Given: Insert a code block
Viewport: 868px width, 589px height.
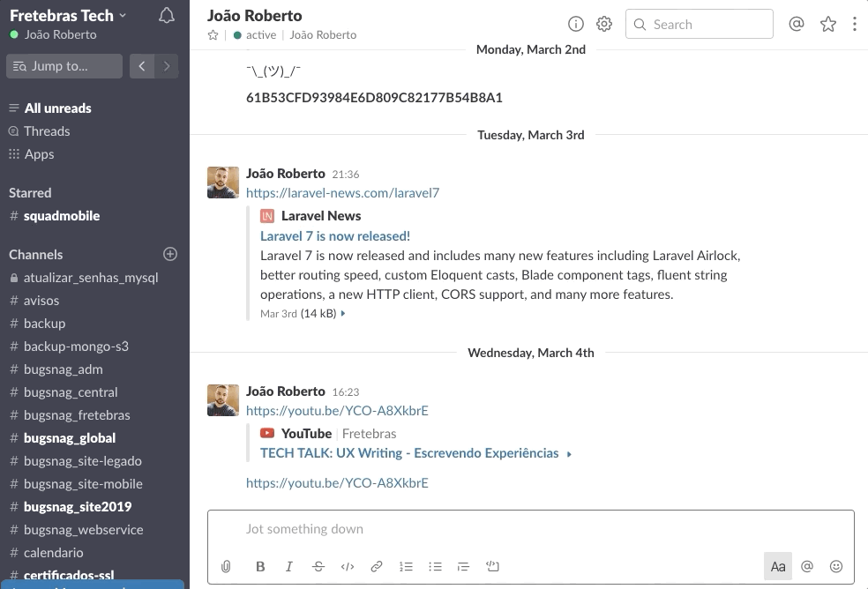Looking at the screenshot, I should pyautogui.click(x=493, y=566).
